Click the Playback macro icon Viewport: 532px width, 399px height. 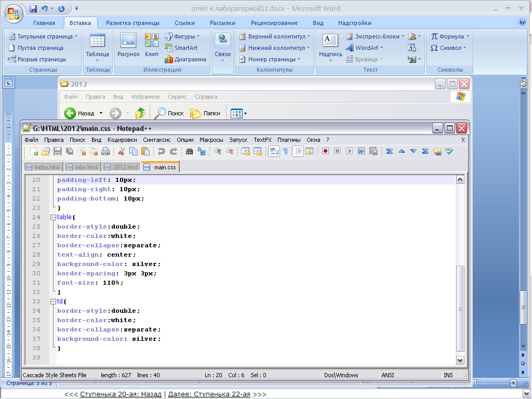(349, 151)
